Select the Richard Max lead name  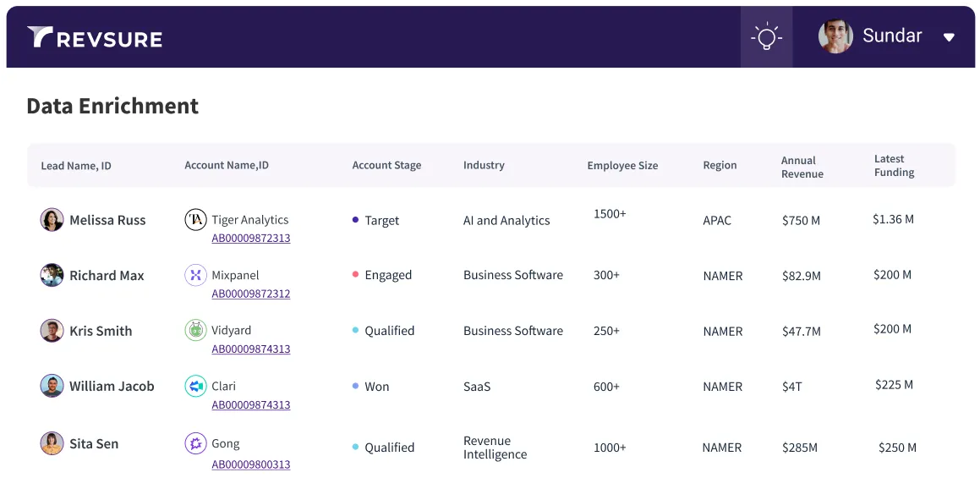click(107, 276)
